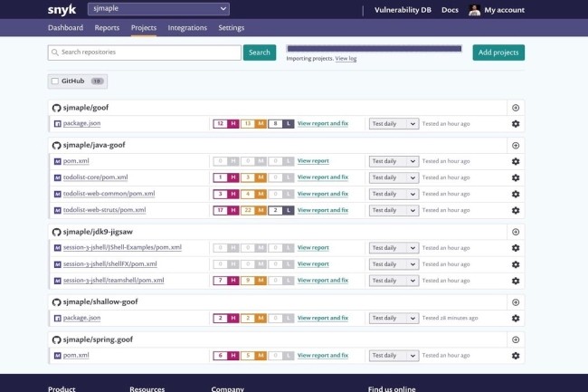View report and fix for goof package.json
Screen dimensions: 588x392
coord(323,123)
